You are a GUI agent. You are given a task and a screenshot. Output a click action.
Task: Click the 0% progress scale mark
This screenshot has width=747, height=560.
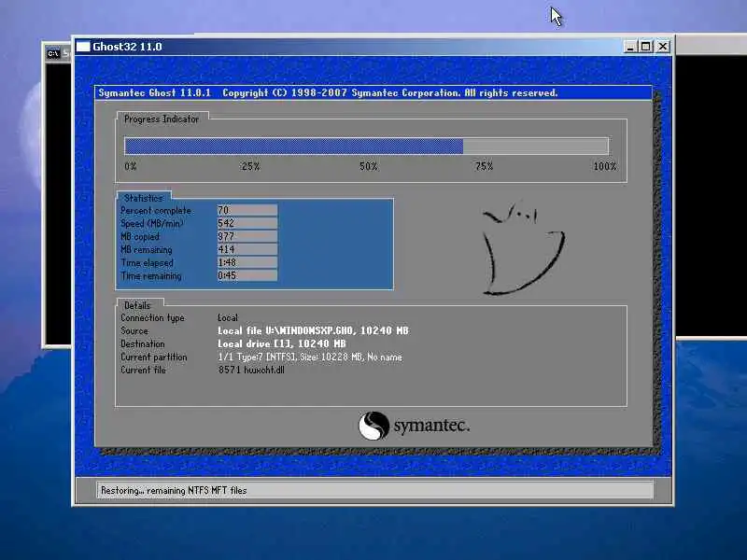(131, 166)
